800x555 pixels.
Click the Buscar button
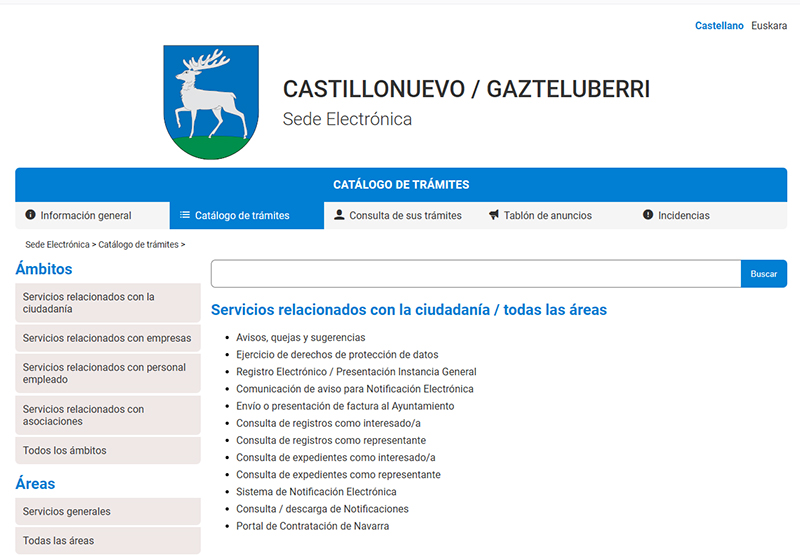[764, 274]
